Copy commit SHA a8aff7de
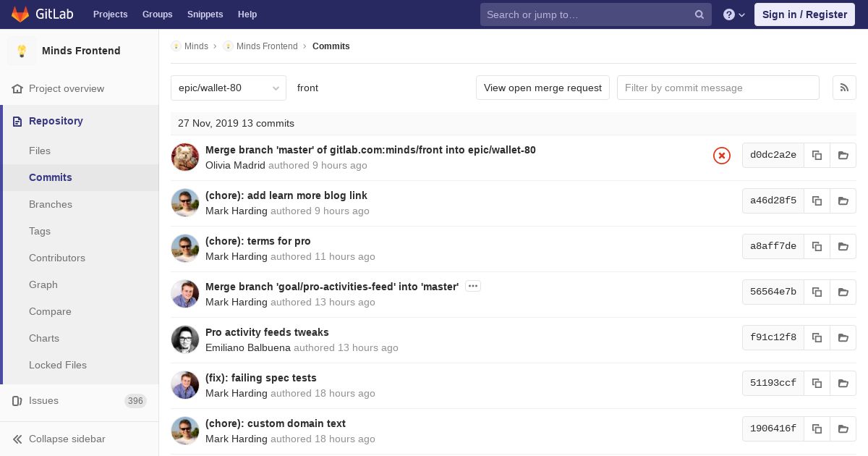 [x=817, y=246]
